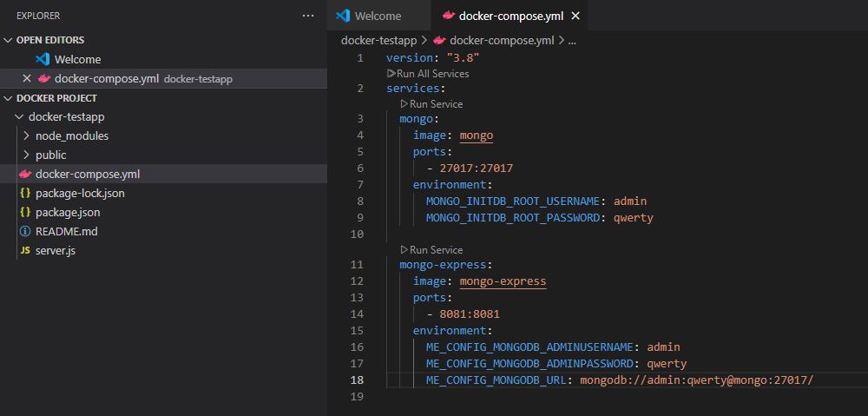Image resolution: width=868 pixels, height=416 pixels.
Task: Click the ports: key on line 5
Action: pos(432,152)
